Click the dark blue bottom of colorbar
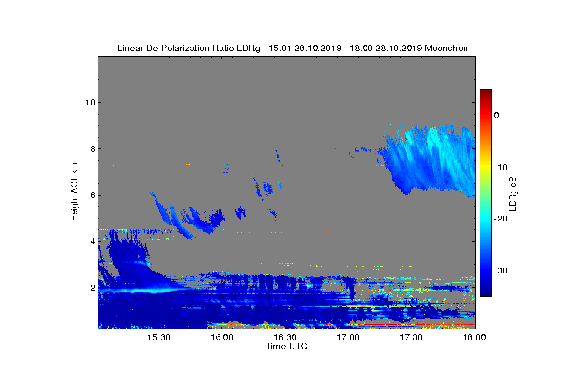Image resolution: width=588 pixels, height=392 pixels. pyautogui.click(x=486, y=292)
